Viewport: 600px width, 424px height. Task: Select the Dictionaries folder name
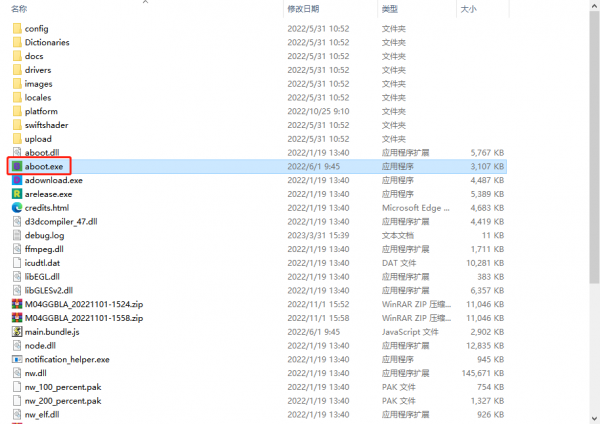[x=47, y=43]
